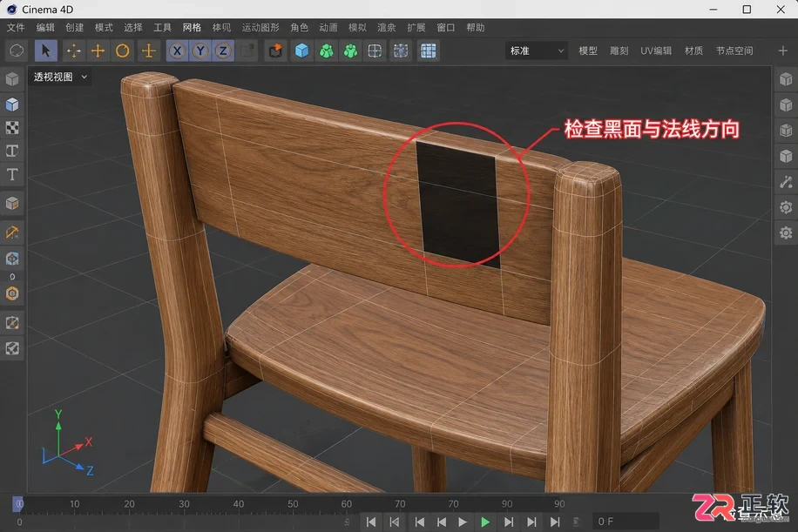Open the 编辑 menu
The width and height of the screenshot is (798, 532).
tap(44, 28)
